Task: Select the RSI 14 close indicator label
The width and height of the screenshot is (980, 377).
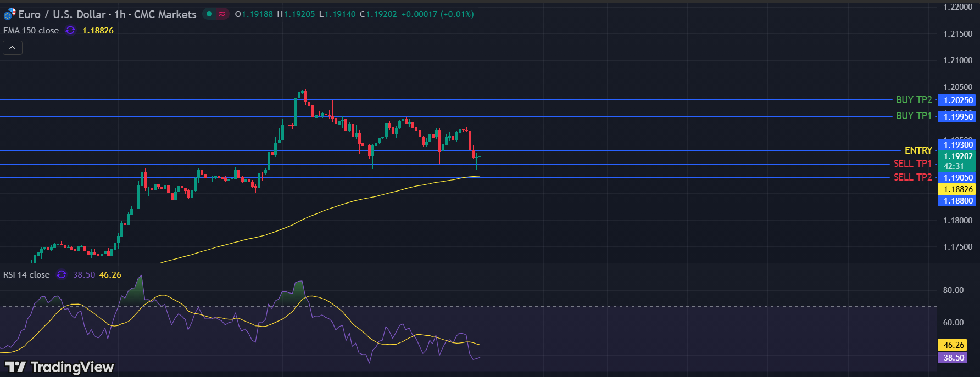Action: click(26, 275)
